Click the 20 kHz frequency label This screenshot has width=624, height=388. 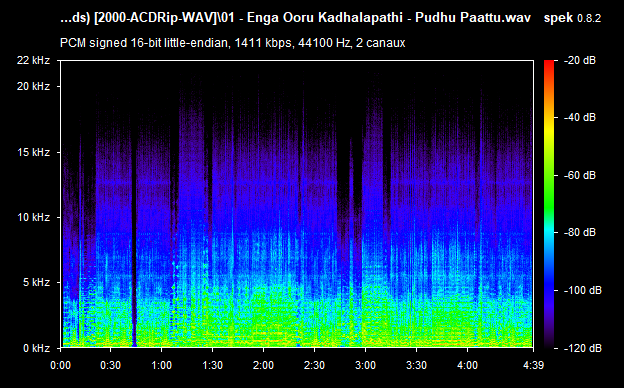point(33,86)
